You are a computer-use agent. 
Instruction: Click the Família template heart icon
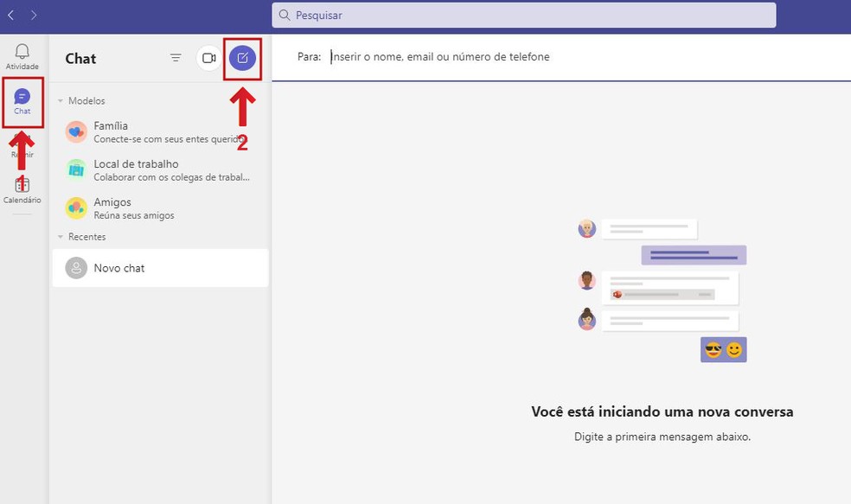tap(76, 131)
